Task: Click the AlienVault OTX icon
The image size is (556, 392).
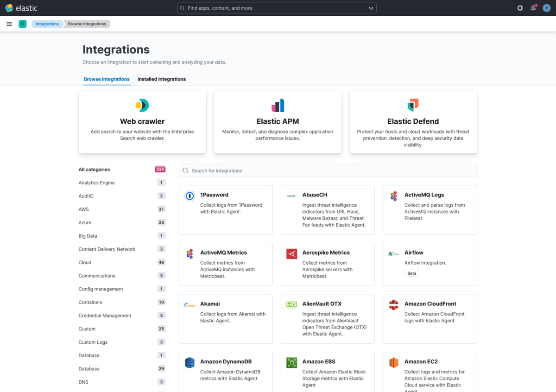Action: click(x=291, y=305)
